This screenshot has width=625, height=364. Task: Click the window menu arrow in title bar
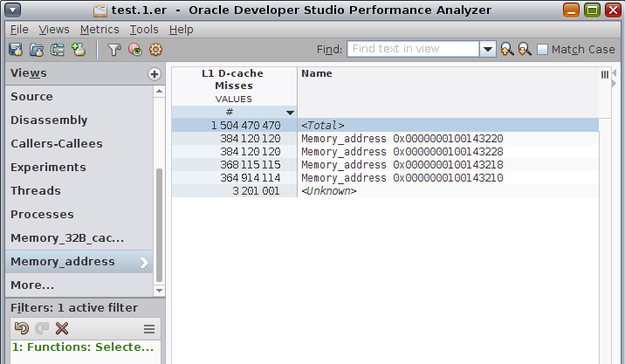pos(13,10)
